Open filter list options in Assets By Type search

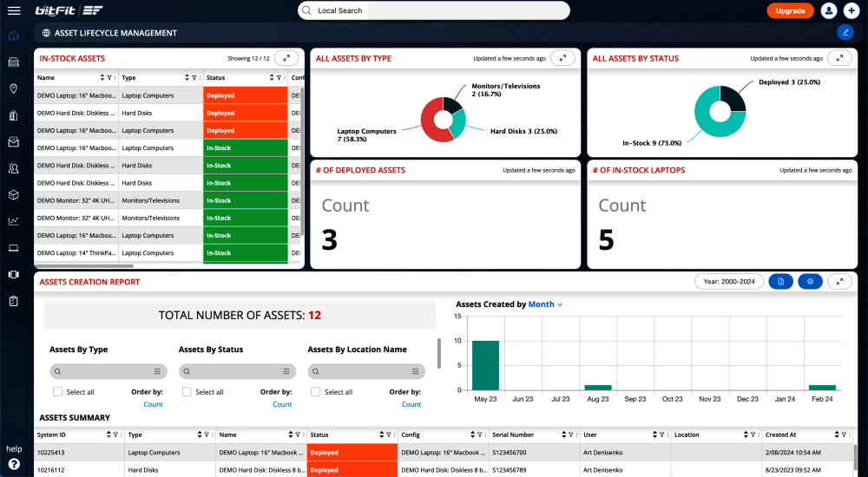(157, 371)
